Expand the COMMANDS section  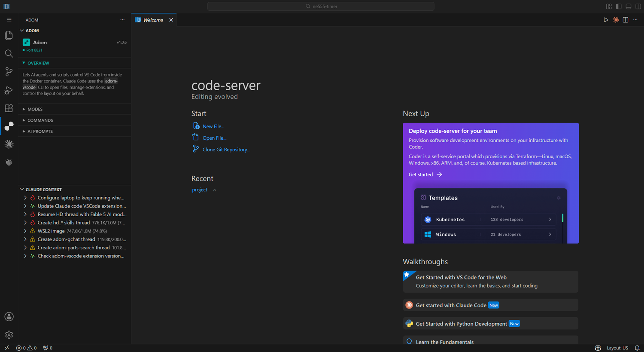point(75,120)
